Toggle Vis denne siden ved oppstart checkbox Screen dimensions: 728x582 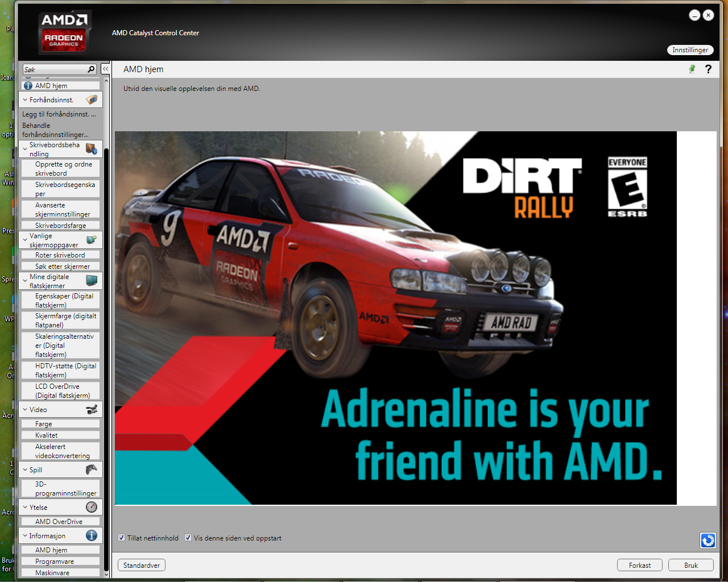click(x=188, y=538)
